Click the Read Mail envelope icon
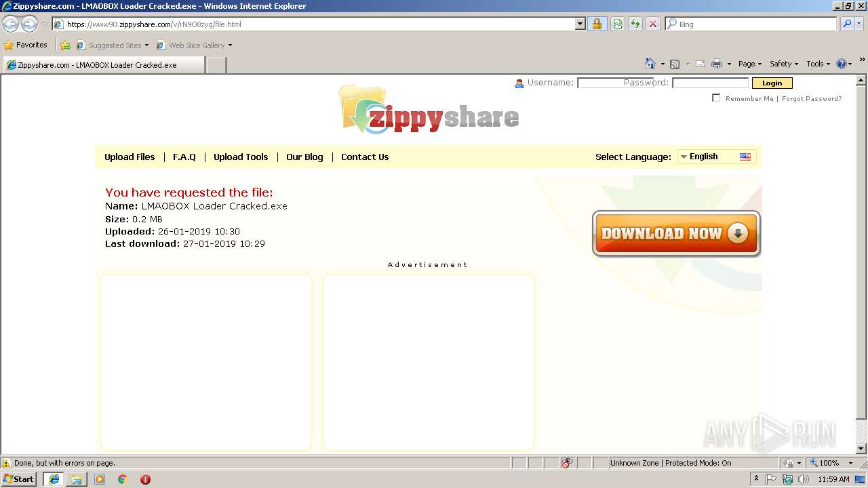 click(x=701, y=64)
